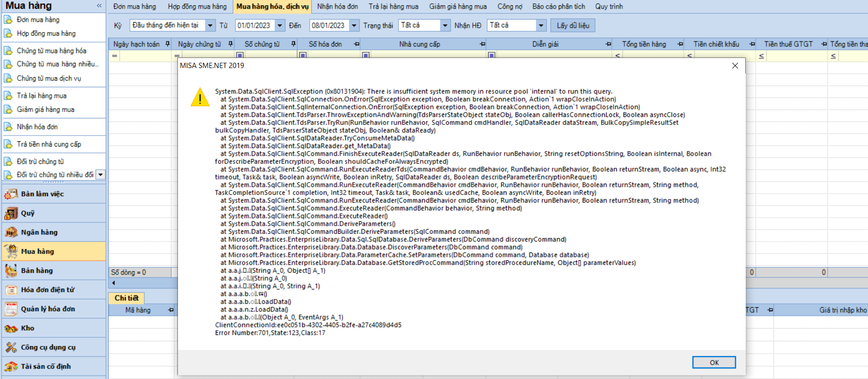Open the Quản lý hóa đơn module icon
The height and width of the screenshot is (379, 868).
pyautogui.click(x=11, y=309)
